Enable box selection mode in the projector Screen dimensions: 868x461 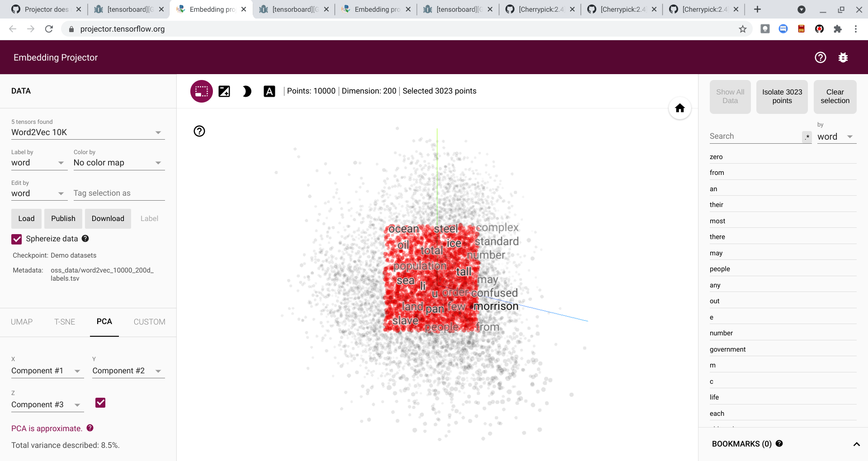click(201, 91)
